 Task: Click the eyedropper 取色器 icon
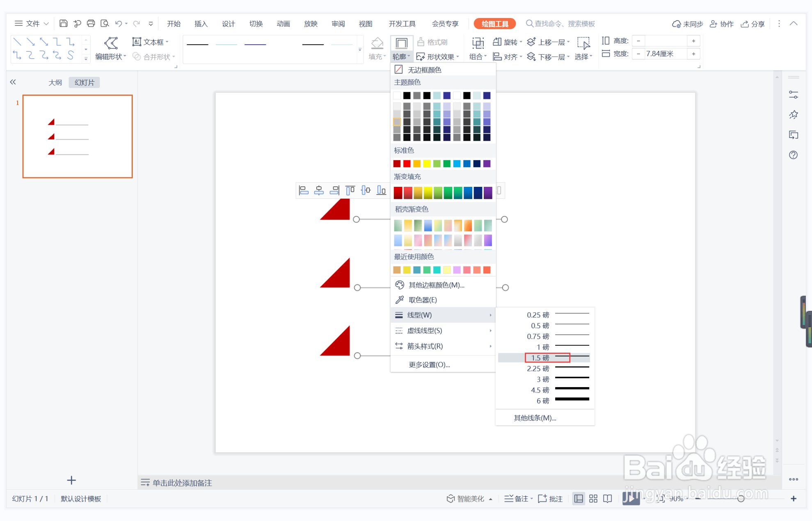pyautogui.click(x=399, y=300)
